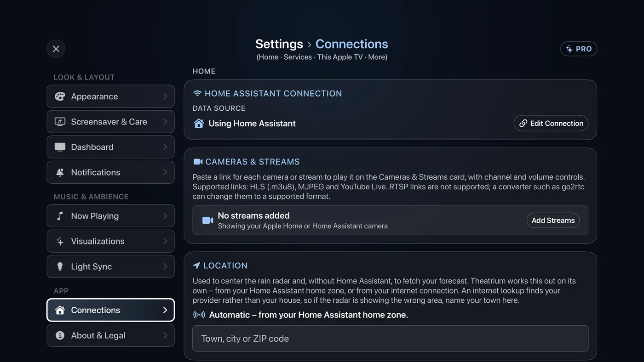Image resolution: width=644 pixels, height=362 pixels.
Task: Click the 'No streams added' text
Action: (253, 215)
